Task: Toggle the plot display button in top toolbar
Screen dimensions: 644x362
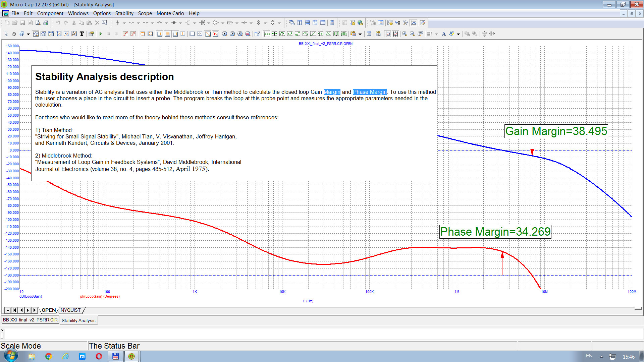Action: (414, 23)
